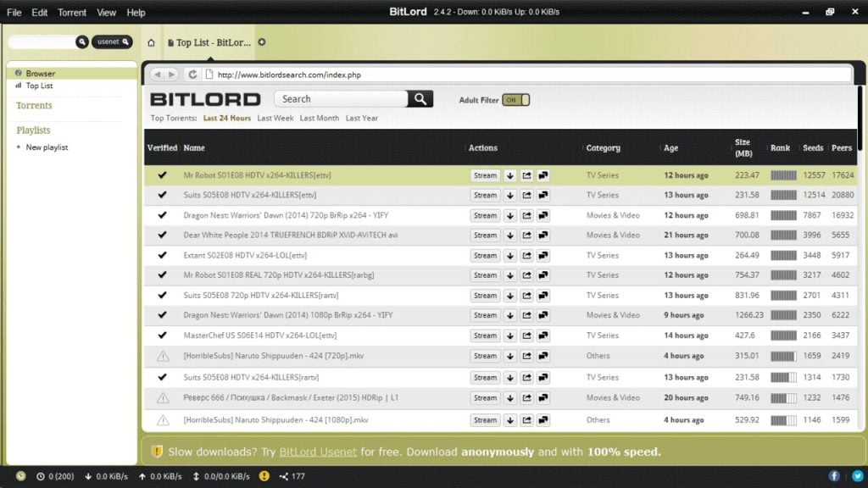Stream Dear White People 2014 torrent

coord(485,236)
